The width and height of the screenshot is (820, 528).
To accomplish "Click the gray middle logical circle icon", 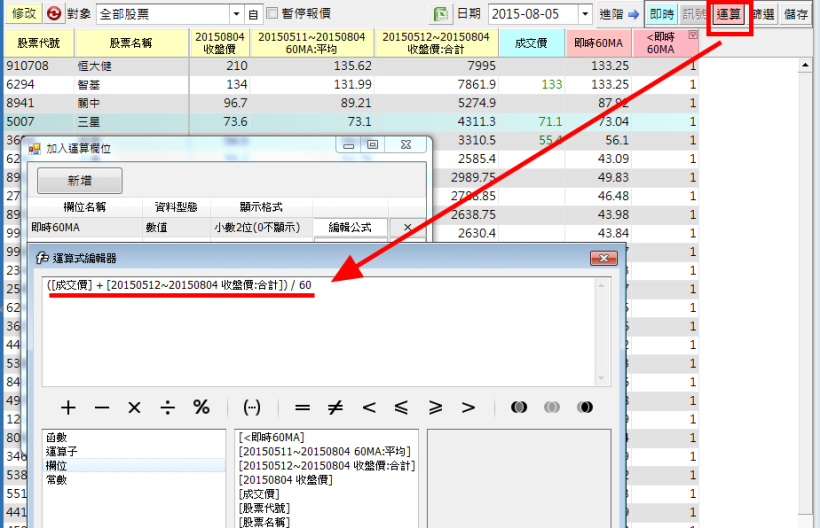I will (552, 407).
